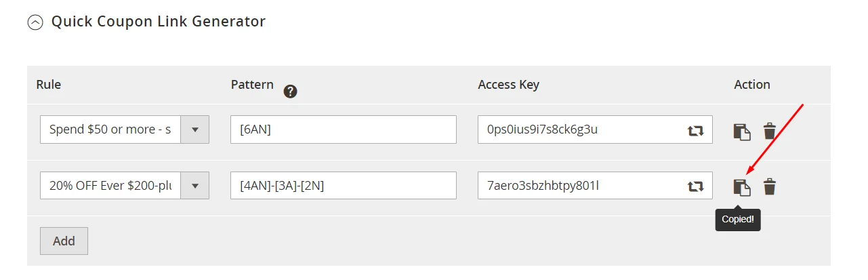
Task: Click the Access Key column header
Action: coord(508,85)
